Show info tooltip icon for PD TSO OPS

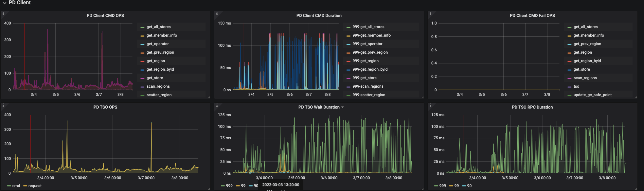point(3,105)
